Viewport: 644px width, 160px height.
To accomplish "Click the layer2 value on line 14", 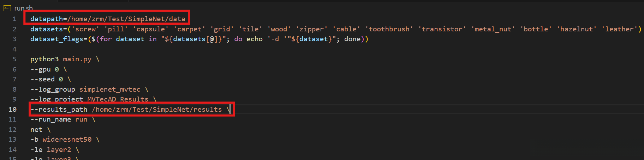I will pos(59,150).
